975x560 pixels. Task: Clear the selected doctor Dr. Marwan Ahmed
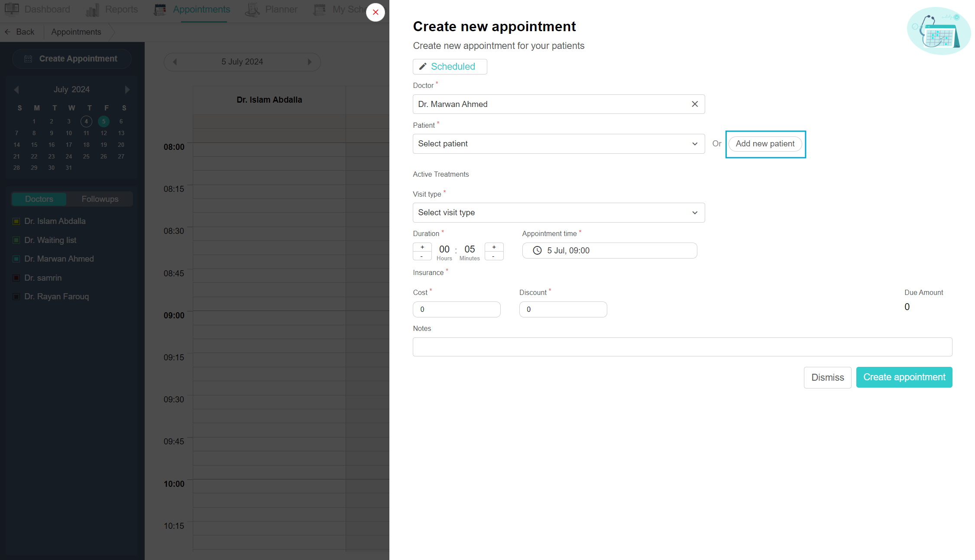tap(695, 104)
